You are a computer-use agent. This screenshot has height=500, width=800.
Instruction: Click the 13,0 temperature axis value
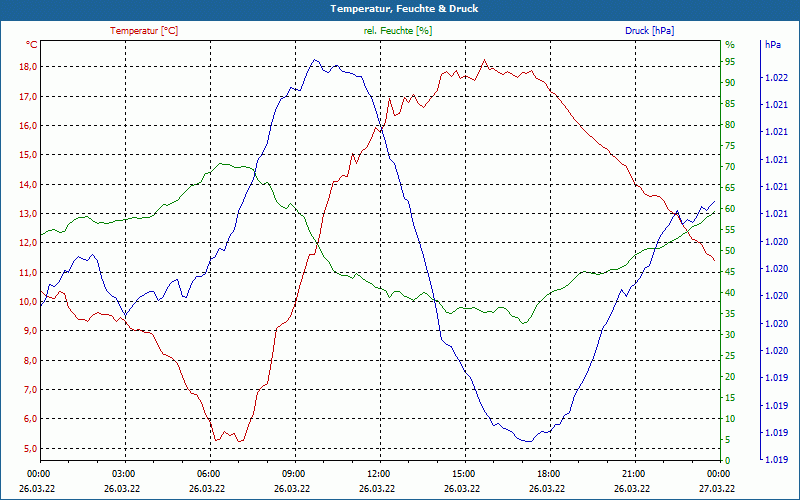pyautogui.click(x=28, y=213)
